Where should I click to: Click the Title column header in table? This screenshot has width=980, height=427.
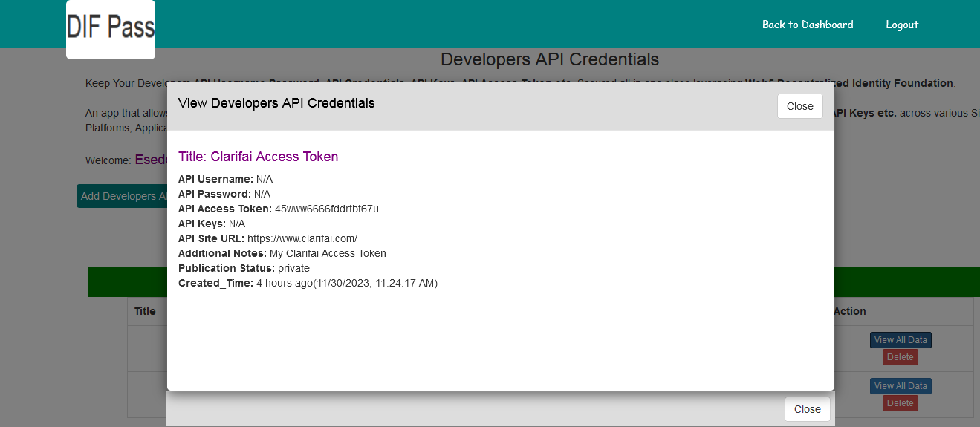tap(145, 311)
